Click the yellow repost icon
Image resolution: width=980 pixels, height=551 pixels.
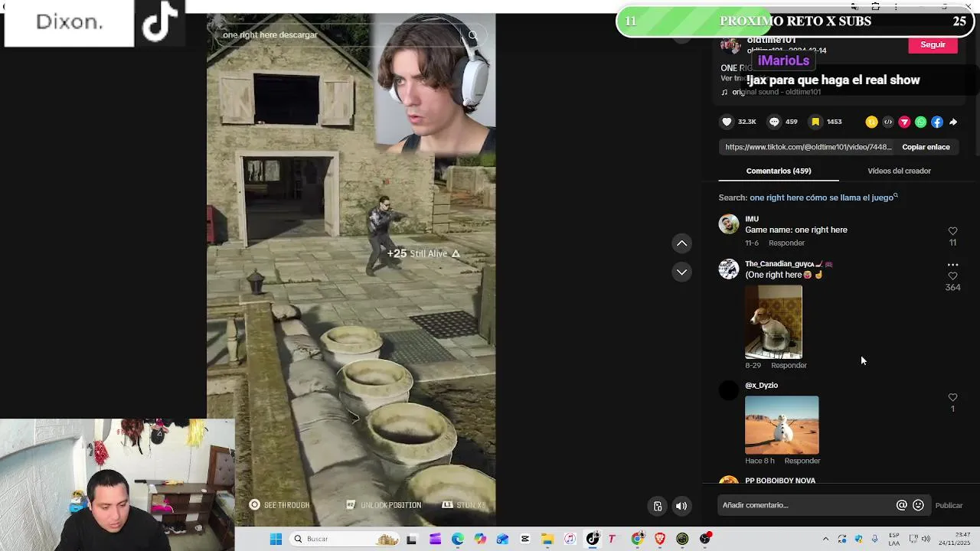point(871,122)
